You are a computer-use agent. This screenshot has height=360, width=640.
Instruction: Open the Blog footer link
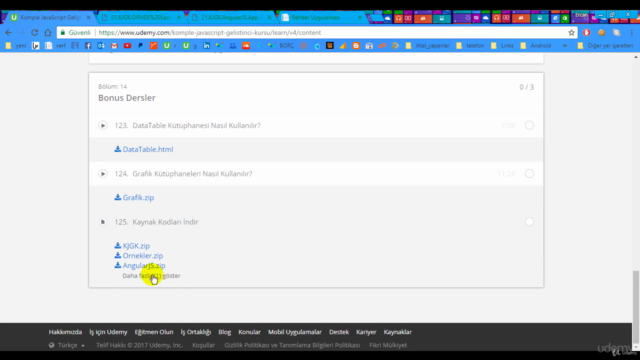[x=224, y=332]
